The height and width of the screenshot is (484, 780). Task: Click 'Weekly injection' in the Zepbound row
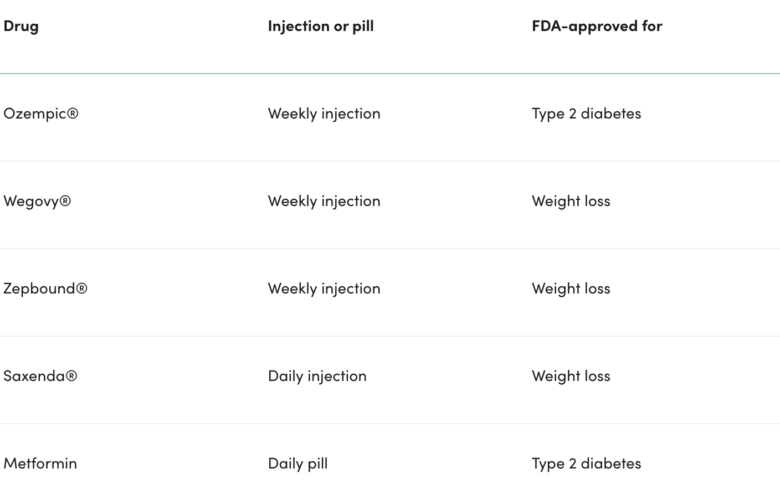tap(324, 289)
